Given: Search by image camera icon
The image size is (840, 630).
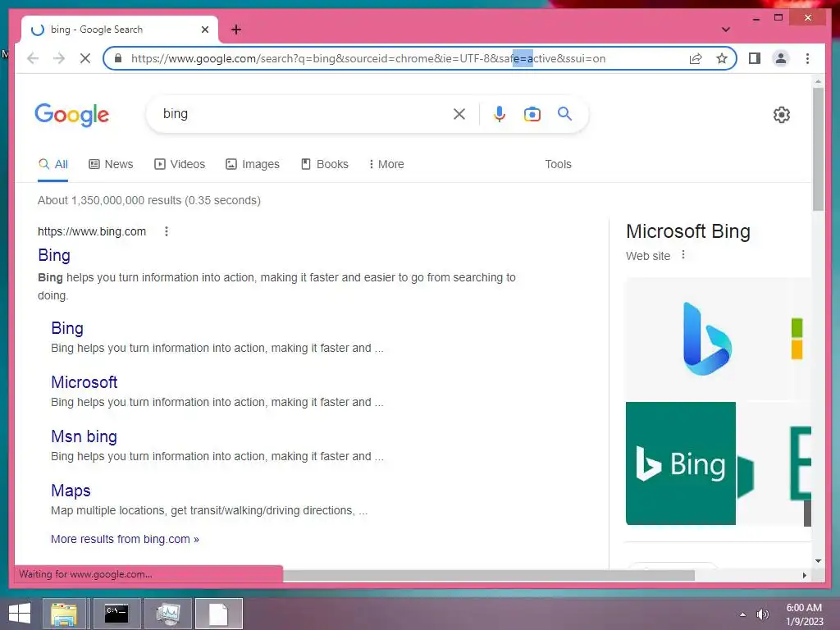Looking at the screenshot, I should [532, 114].
